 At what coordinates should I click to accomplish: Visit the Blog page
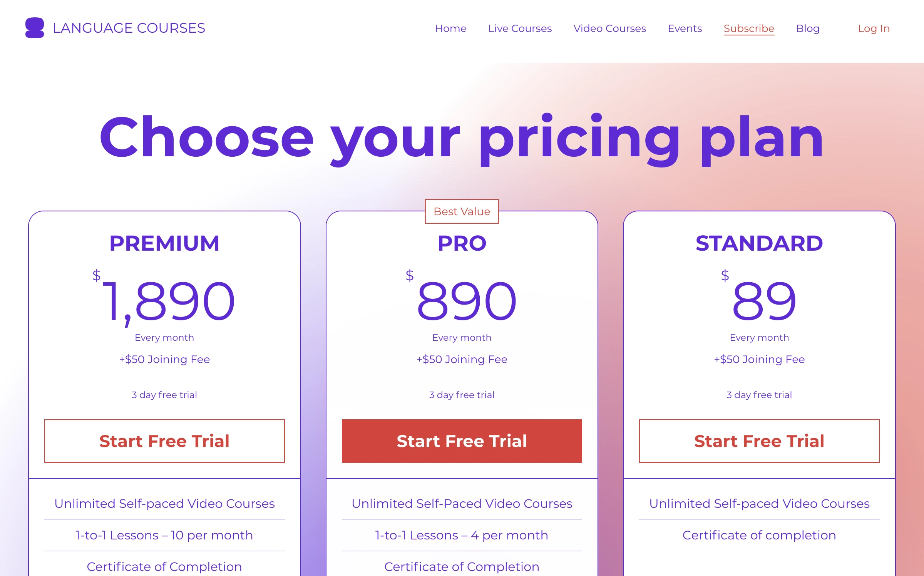808,28
